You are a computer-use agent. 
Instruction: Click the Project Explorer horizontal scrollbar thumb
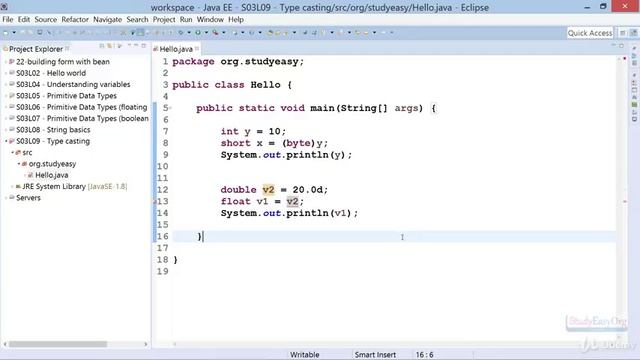coord(58,344)
